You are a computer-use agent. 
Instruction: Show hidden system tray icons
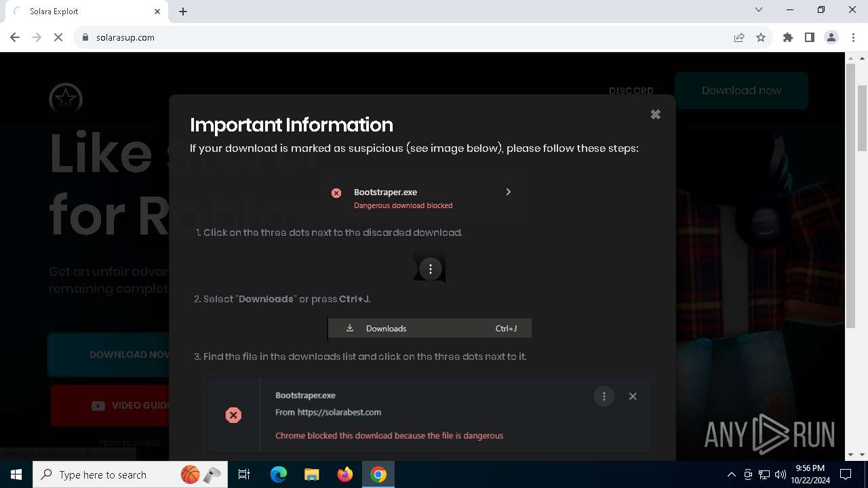click(x=731, y=474)
